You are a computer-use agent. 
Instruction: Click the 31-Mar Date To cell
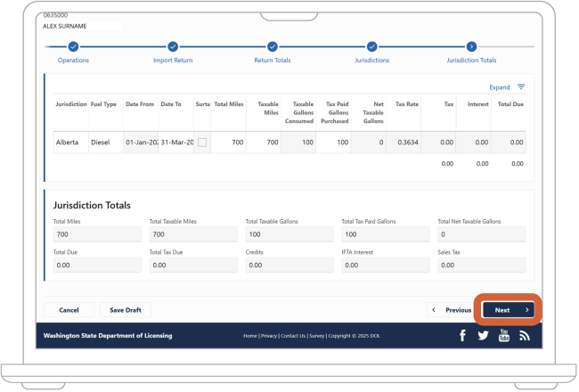(175, 143)
